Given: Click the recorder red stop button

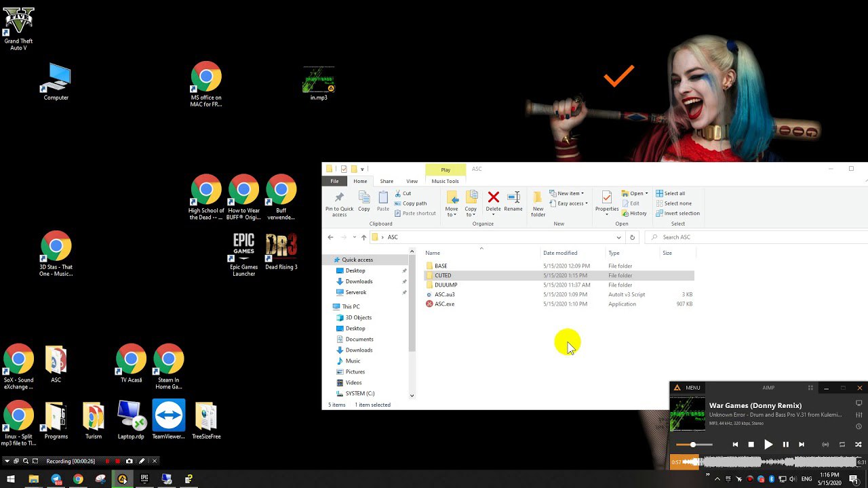Looking at the screenshot, I should (x=118, y=461).
